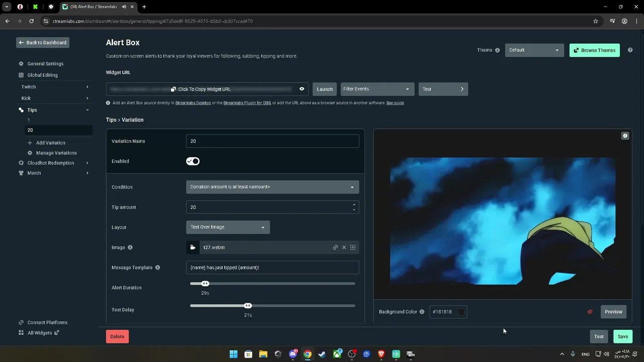
Task: Click the Merch shirt icon
Action: coord(21,173)
